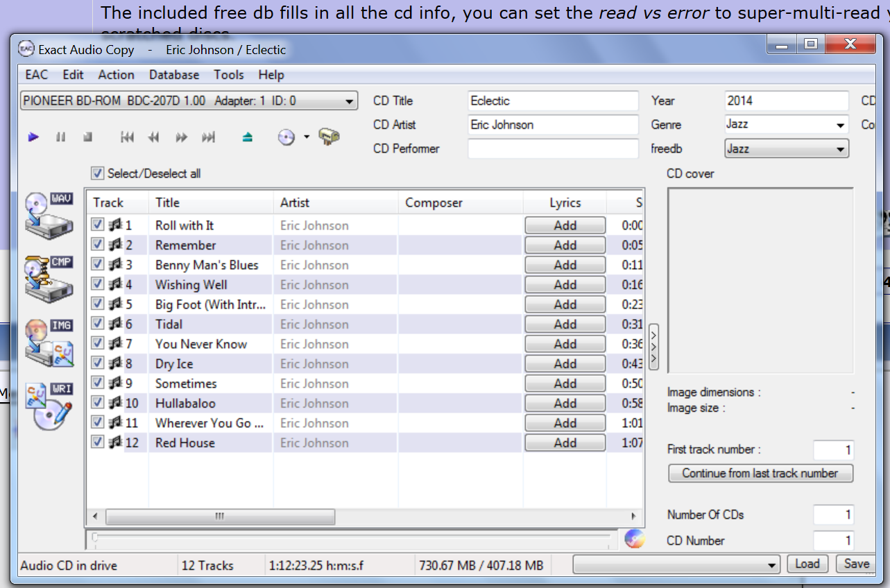Open the Action menu

tap(117, 75)
